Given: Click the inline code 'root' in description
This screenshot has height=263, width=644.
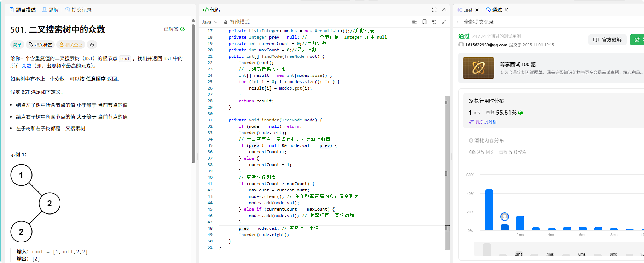Looking at the screenshot, I should pyautogui.click(x=125, y=59).
